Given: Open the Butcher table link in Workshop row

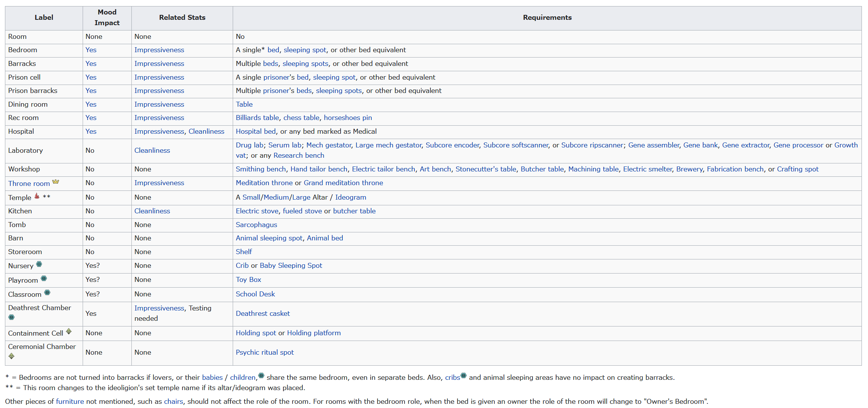Looking at the screenshot, I should pyautogui.click(x=542, y=169).
